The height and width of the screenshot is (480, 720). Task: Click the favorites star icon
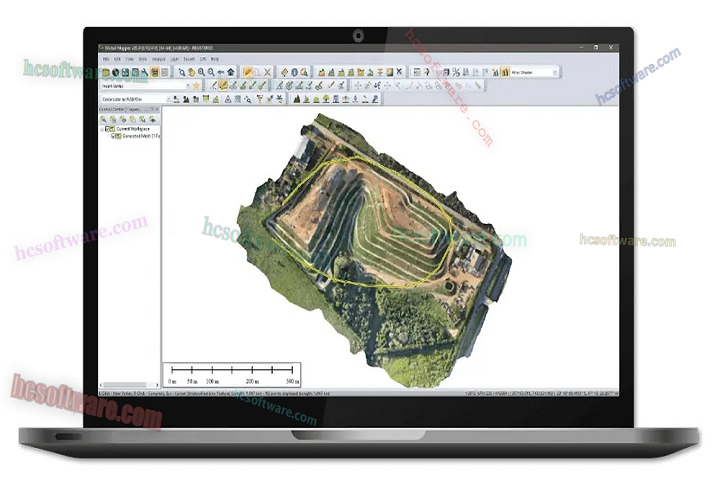point(196,86)
